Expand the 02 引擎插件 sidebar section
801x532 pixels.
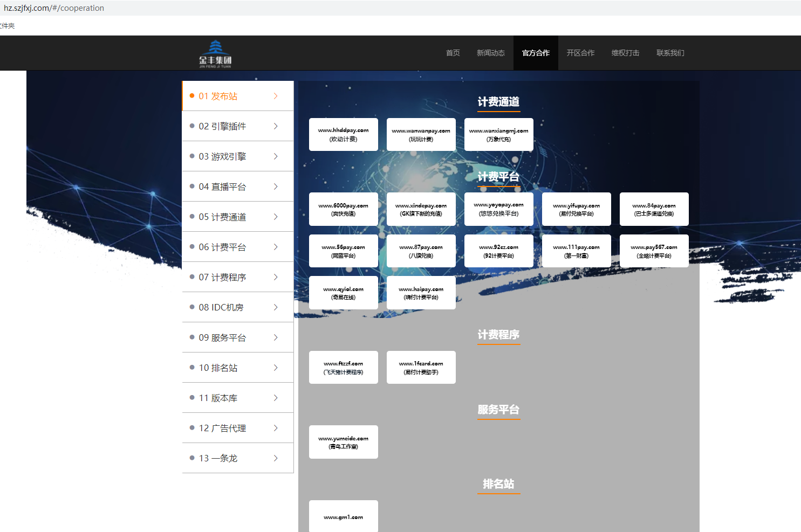coord(237,126)
